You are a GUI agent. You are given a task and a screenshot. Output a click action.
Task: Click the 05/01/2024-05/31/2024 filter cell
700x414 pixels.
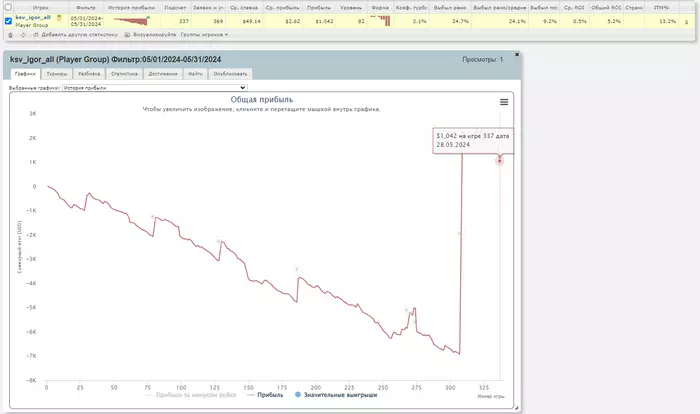tap(87, 21)
